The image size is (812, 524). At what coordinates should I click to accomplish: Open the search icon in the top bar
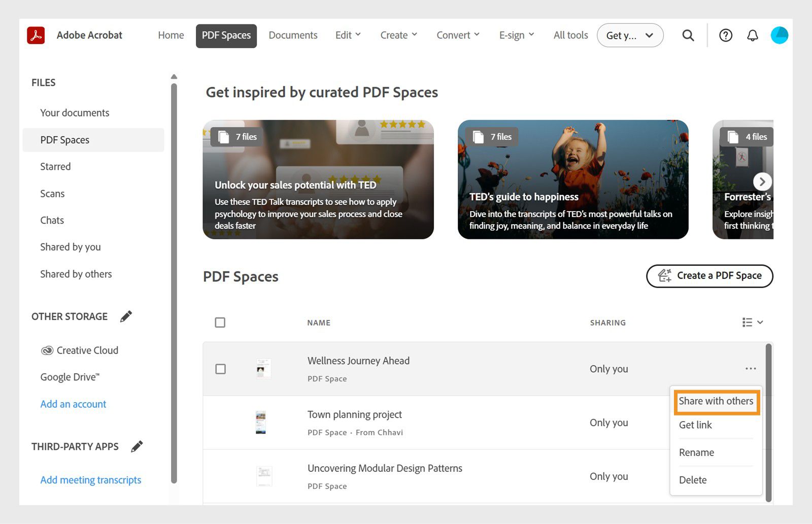[688, 35]
